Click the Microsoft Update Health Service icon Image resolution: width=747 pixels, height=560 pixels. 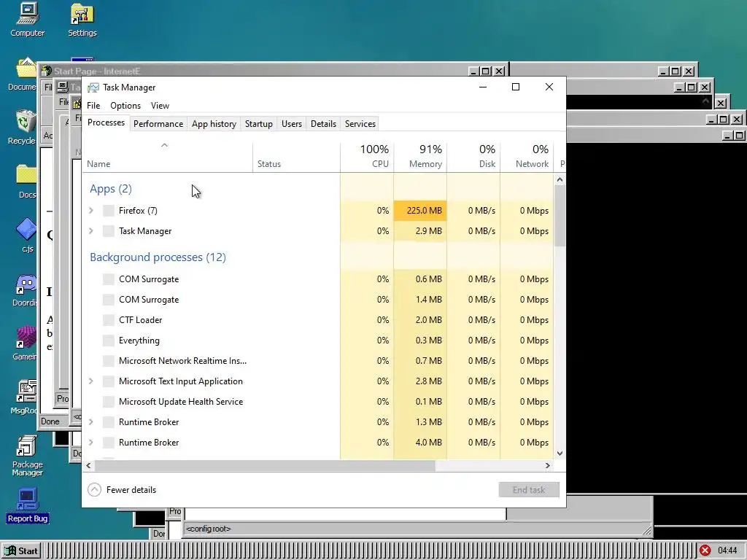click(109, 402)
